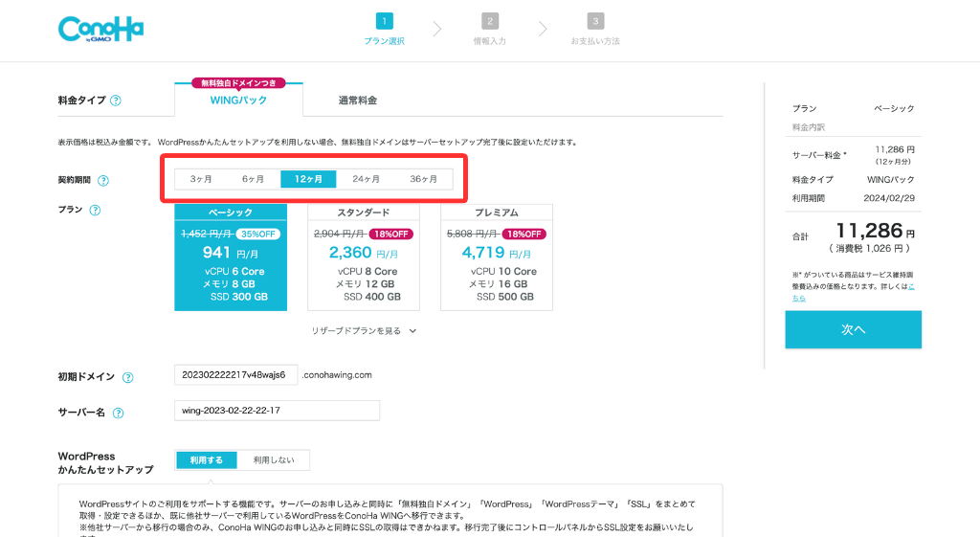The height and width of the screenshot is (537, 980).
Task: Select the WINGパック pricing tab
Action: pos(238,100)
